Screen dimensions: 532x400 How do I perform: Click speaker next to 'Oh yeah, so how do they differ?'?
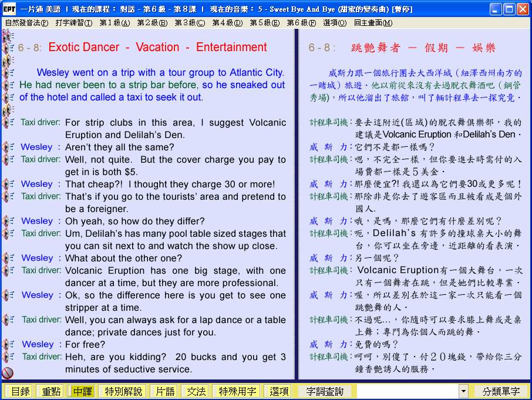pyautogui.click(x=8, y=221)
